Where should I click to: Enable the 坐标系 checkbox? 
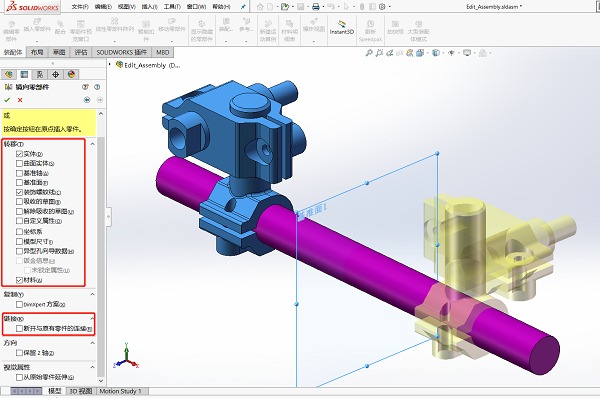[20, 232]
